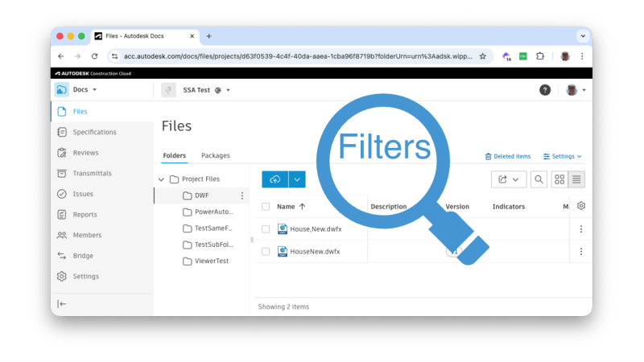The height and width of the screenshot is (362, 644).
Task: Collapse the left sidebar navigation
Action: pos(62,303)
